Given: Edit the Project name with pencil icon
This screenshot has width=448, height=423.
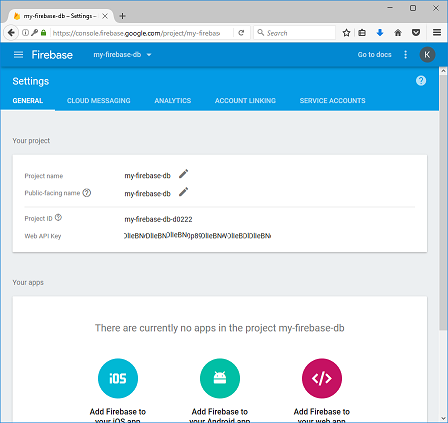Looking at the screenshot, I should coord(183,174).
